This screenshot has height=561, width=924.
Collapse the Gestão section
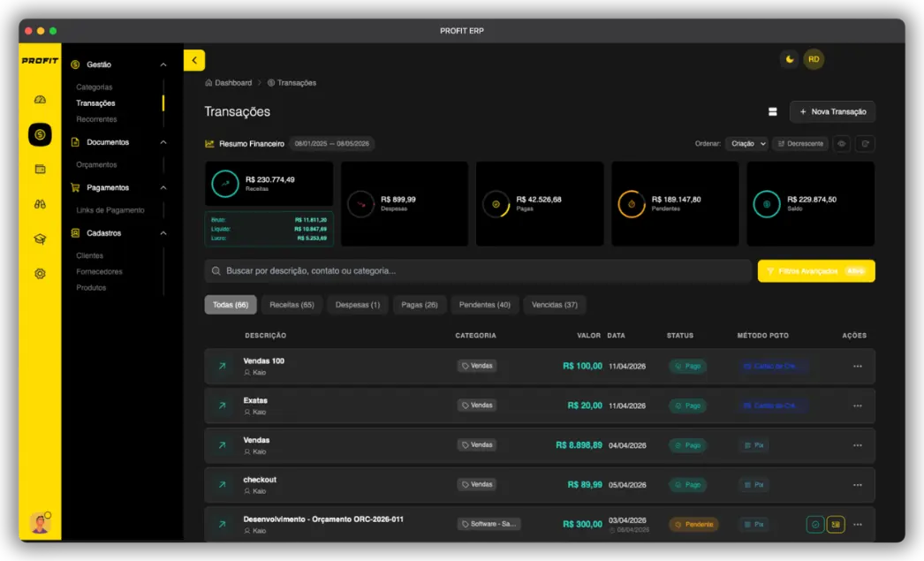[163, 64]
